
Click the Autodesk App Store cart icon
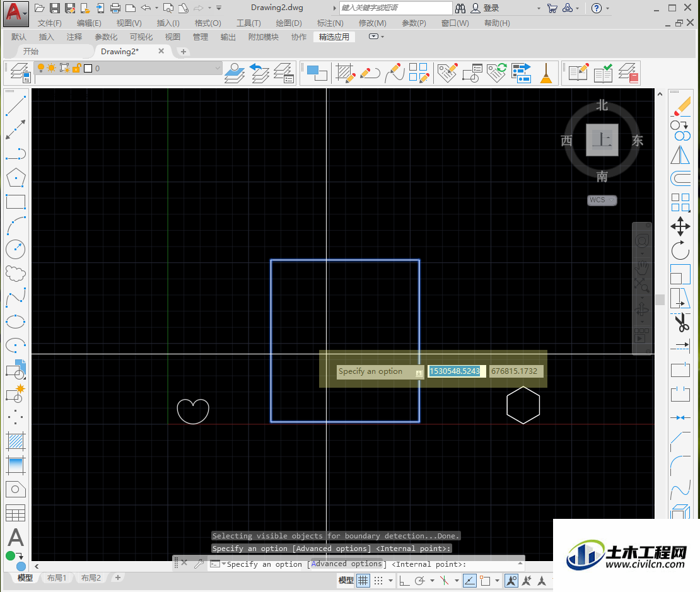(552, 8)
